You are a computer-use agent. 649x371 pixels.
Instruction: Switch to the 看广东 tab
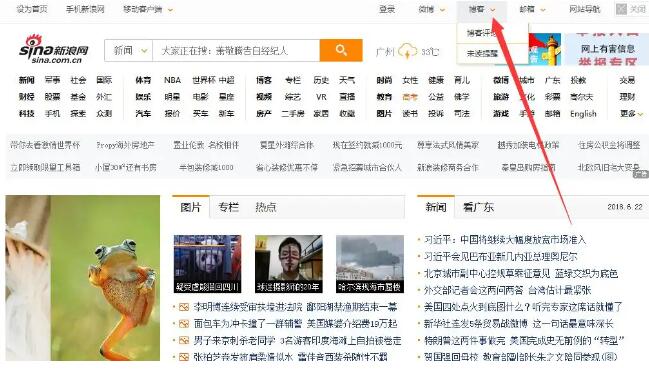click(x=478, y=207)
